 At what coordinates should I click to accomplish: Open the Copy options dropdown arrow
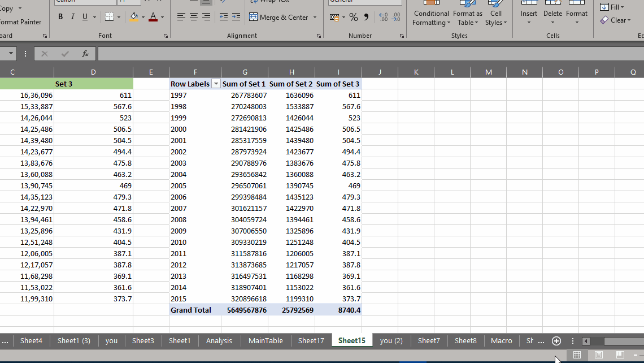tap(20, 8)
